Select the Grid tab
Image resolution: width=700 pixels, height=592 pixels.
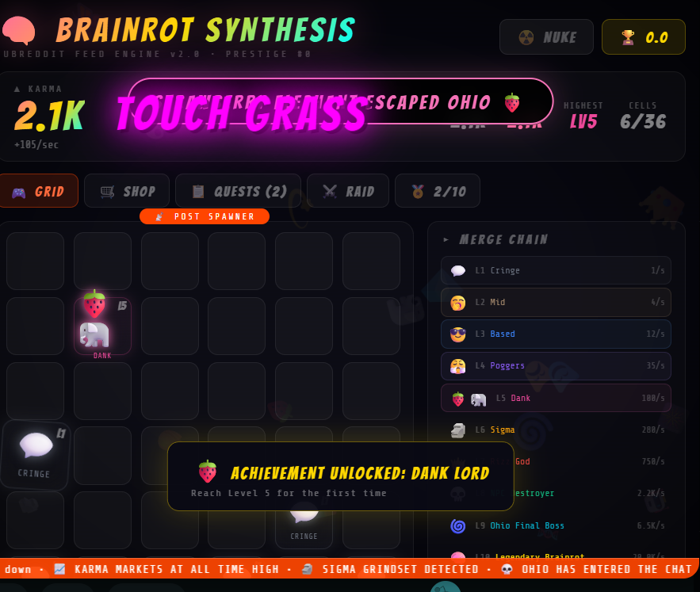pos(39,191)
